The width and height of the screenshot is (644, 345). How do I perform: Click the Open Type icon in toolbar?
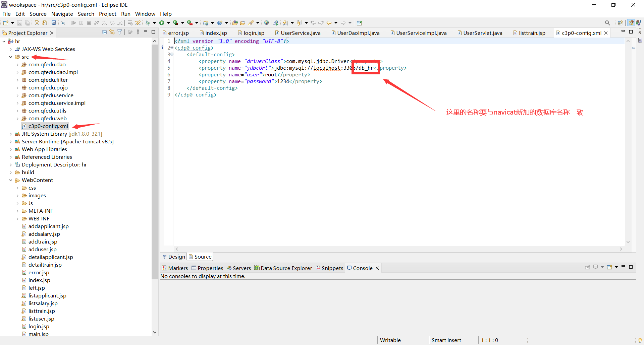pyautogui.click(x=235, y=23)
